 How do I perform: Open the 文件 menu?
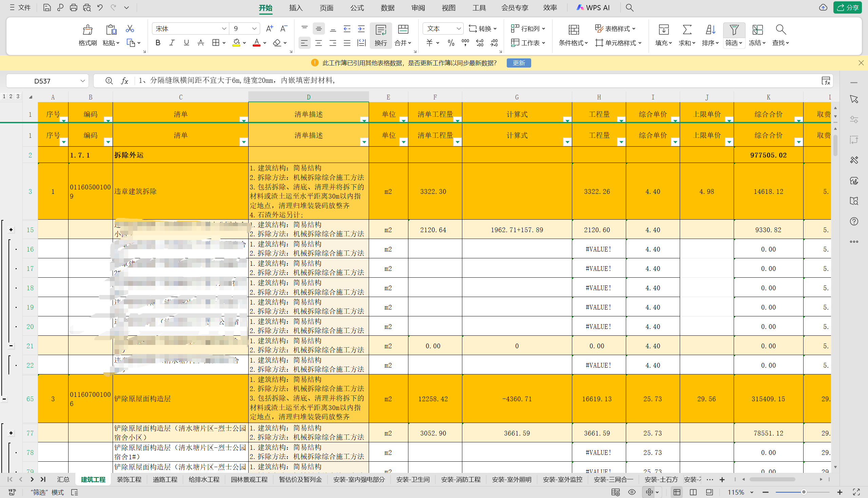tap(20, 7)
